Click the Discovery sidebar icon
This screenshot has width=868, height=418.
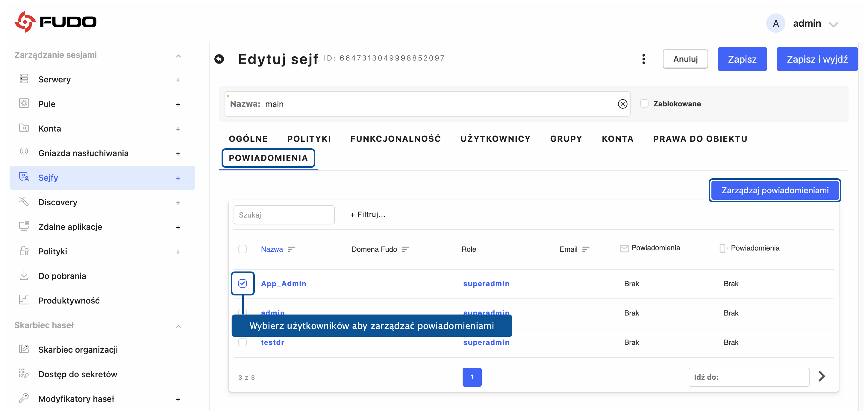[x=24, y=202]
